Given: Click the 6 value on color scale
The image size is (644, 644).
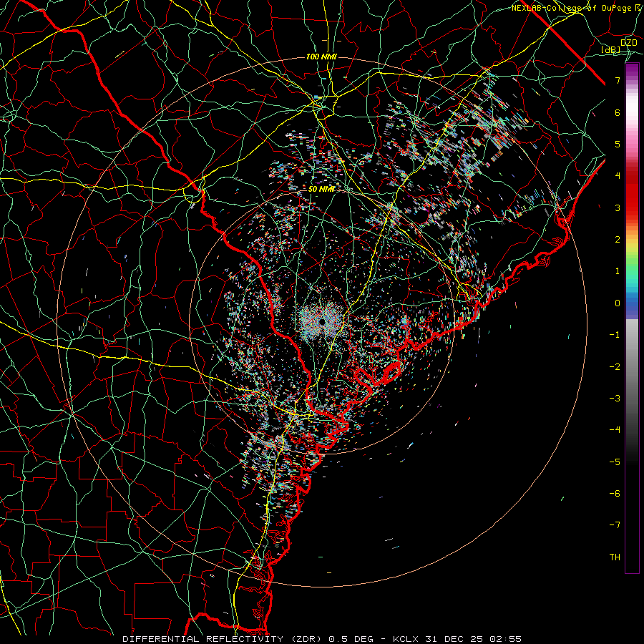Looking at the screenshot, I should pyautogui.click(x=618, y=112).
